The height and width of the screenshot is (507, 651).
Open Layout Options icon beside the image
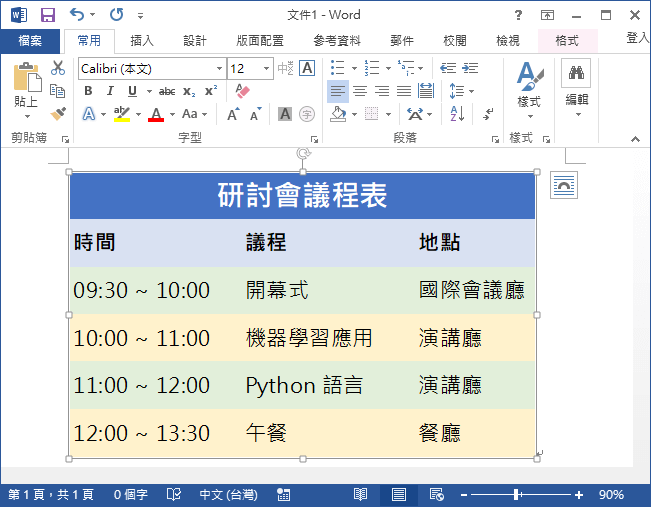coord(563,185)
